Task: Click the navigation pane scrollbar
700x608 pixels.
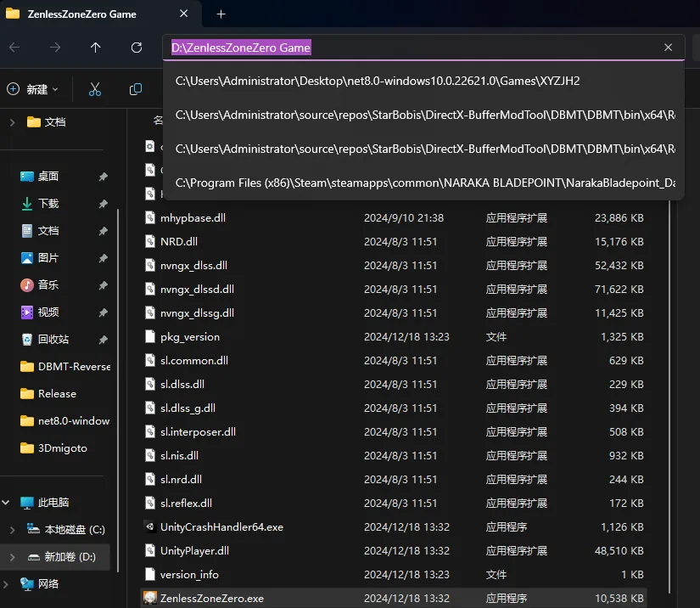Action: 118,390
